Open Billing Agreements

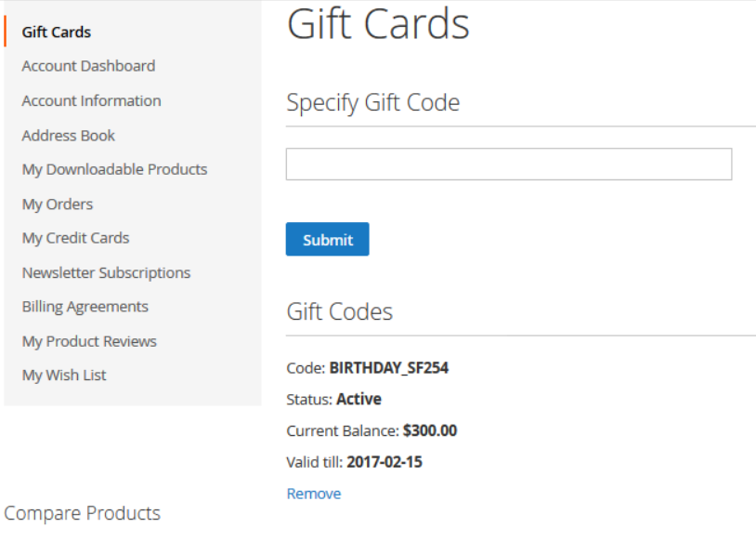85,306
